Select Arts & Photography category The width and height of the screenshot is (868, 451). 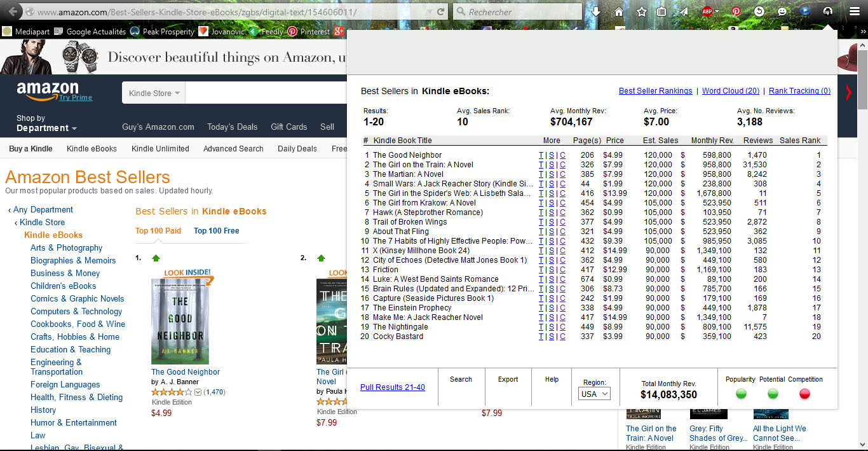(x=66, y=247)
